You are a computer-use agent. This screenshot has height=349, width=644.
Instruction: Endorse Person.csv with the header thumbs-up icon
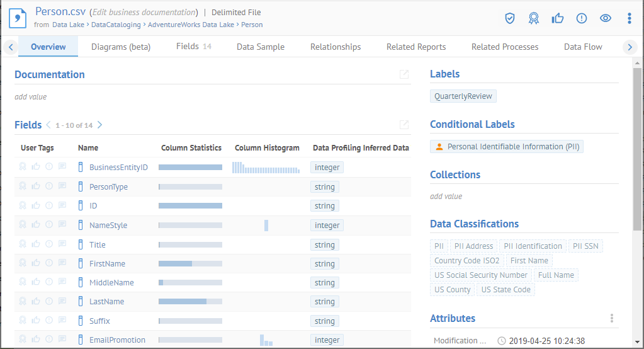point(557,18)
